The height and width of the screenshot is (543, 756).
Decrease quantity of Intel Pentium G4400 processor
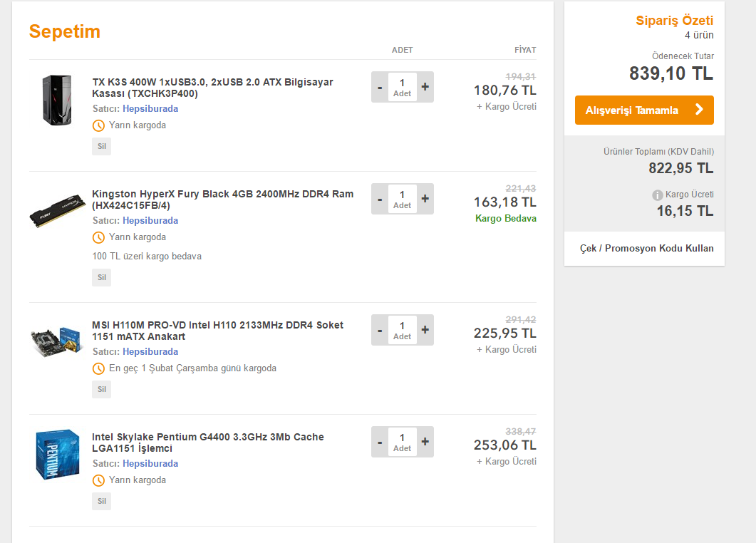(380, 442)
